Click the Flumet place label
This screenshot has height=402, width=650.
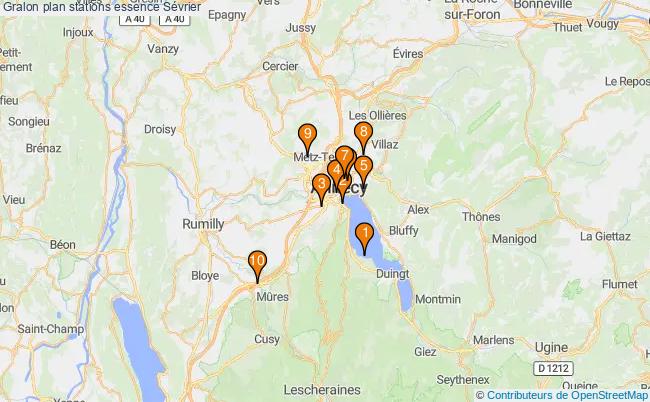tap(620, 284)
